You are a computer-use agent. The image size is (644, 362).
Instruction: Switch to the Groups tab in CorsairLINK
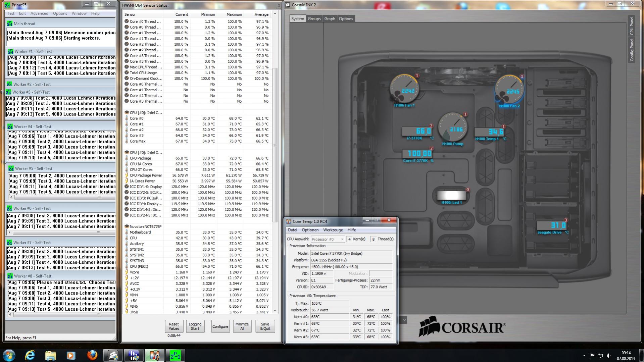pyautogui.click(x=314, y=19)
